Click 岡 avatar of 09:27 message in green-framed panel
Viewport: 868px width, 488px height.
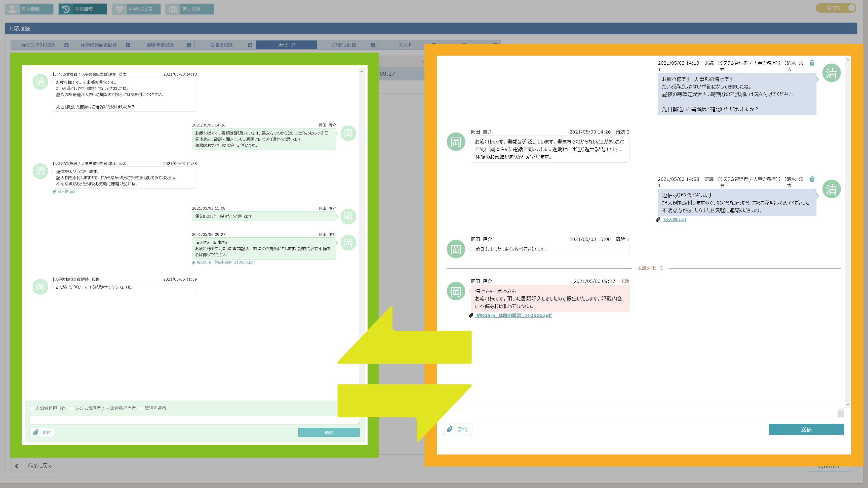tap(348, 242)
